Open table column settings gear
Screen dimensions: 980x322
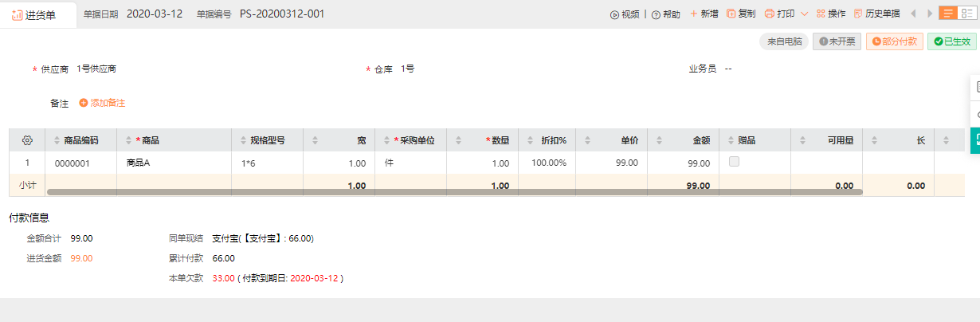[27, 140]
